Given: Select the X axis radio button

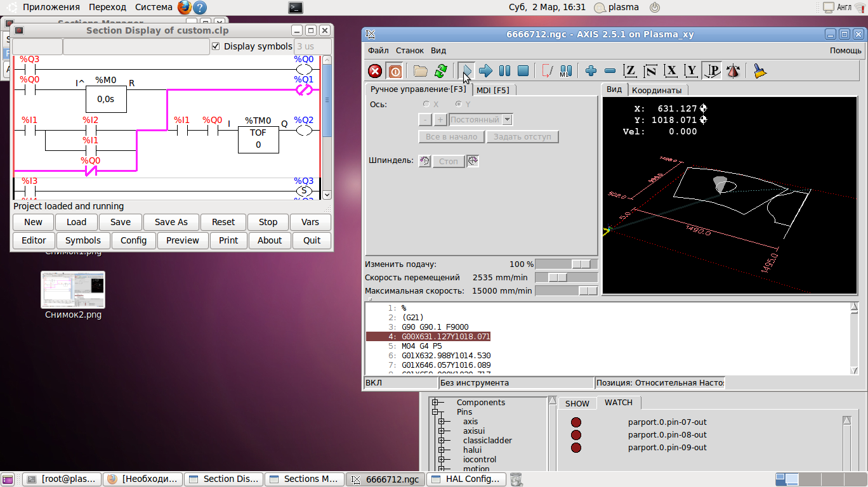Looking at the screenshot, I should coord(426,104).
